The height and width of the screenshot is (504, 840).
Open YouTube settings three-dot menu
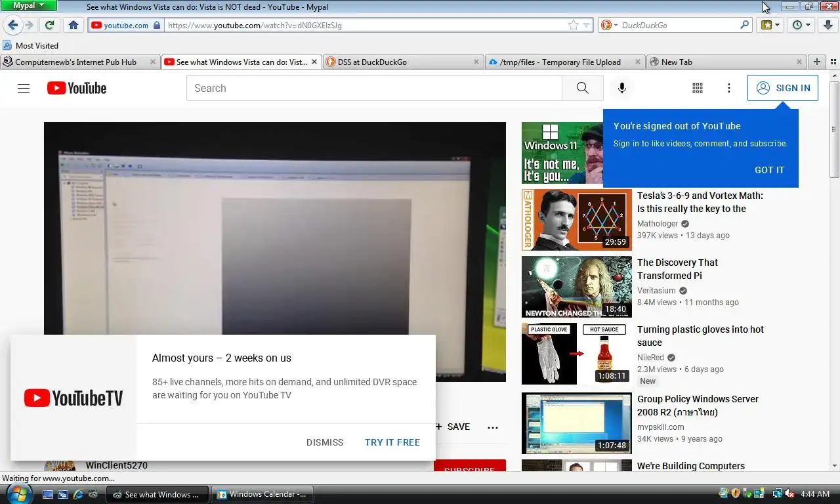(x=728, y=88)
